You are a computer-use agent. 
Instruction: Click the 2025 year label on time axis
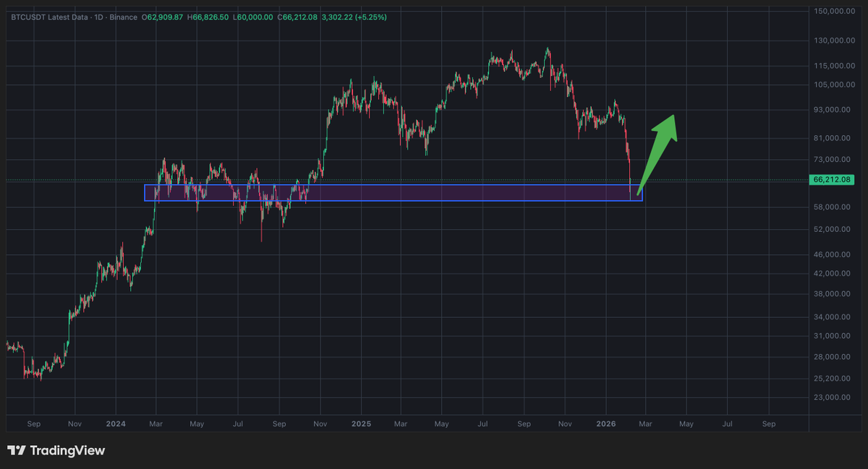(x=361, y=424)
